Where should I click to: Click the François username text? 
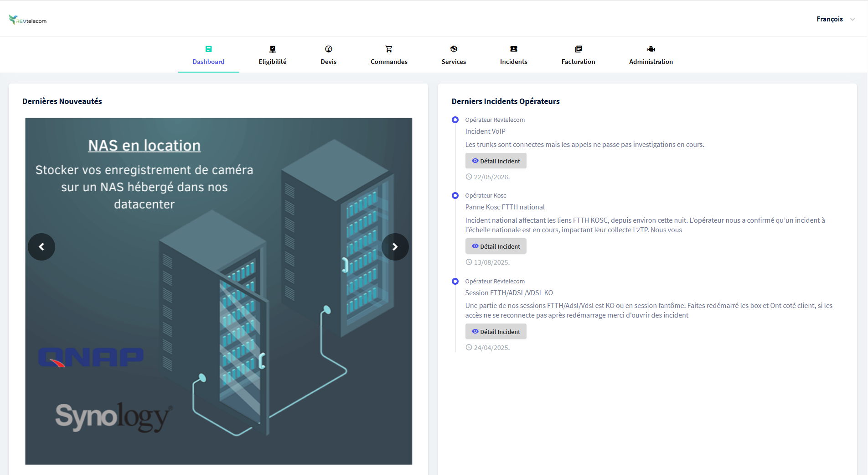830,19
